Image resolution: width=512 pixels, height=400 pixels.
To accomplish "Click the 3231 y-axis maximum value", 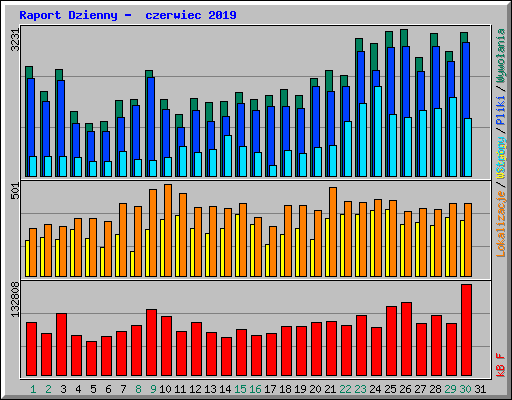I will tap(15, 40).
